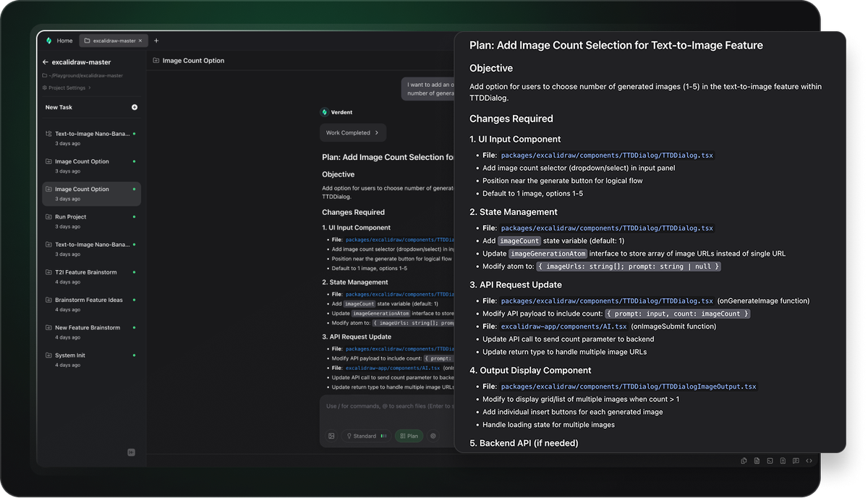Open TTDDialog.tsx link under State Management in chat

[399, 295]
